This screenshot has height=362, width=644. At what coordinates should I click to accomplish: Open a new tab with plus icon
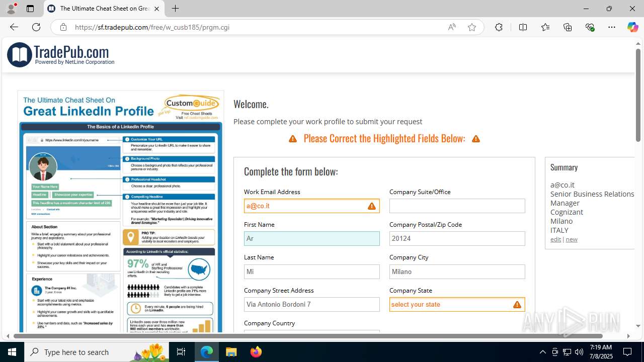[175, 9]
